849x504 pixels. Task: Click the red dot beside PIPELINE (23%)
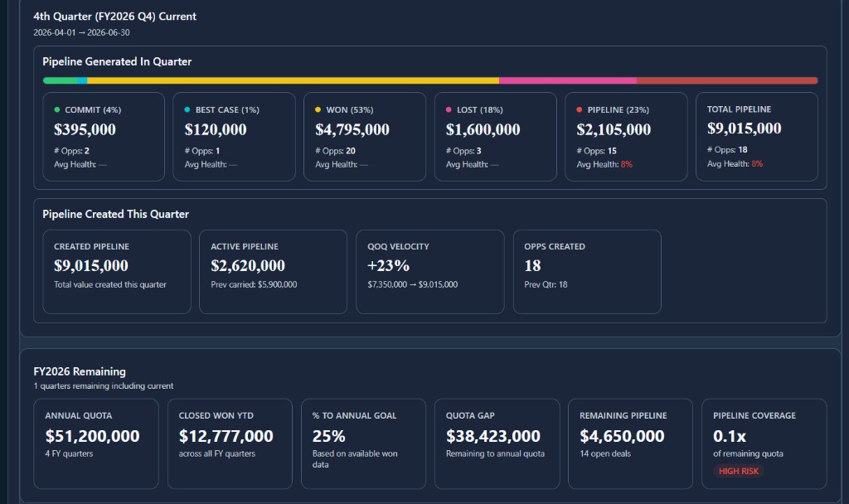pos(580,109)
